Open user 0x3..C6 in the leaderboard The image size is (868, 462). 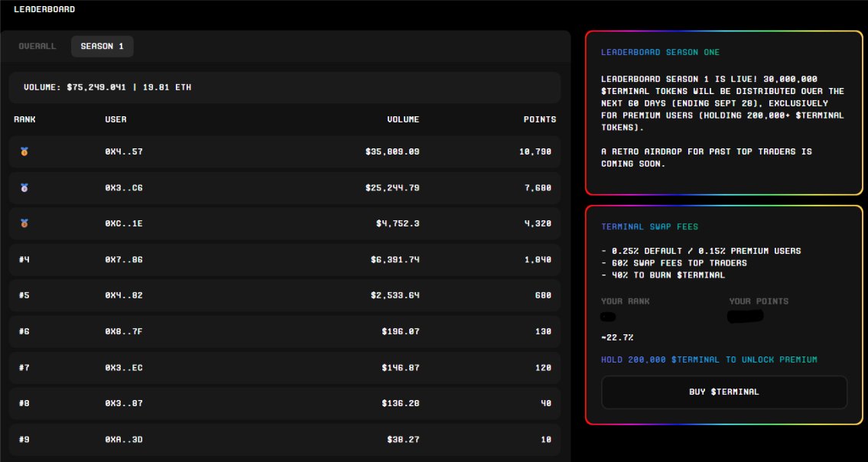point(123,188)
